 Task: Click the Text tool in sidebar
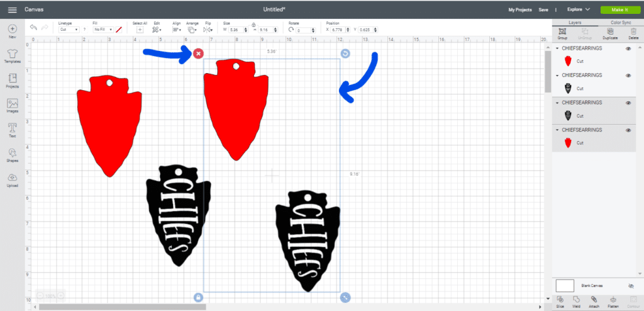(12, 130)
